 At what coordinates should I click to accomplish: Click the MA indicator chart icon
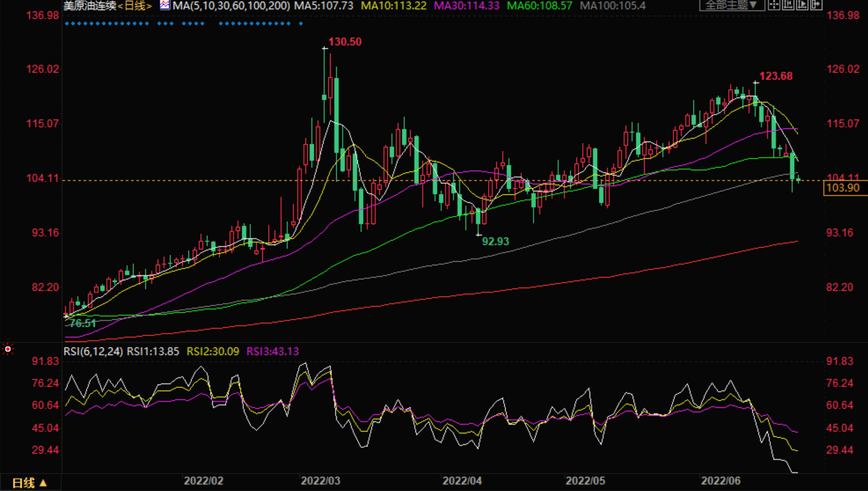tap(165, 5)
